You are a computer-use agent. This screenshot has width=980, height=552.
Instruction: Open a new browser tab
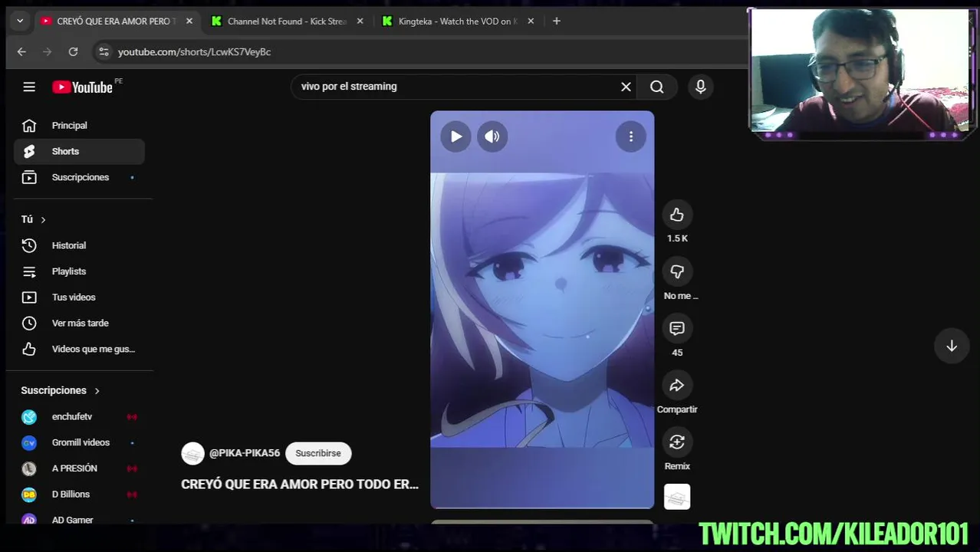(x=557, y=21)
